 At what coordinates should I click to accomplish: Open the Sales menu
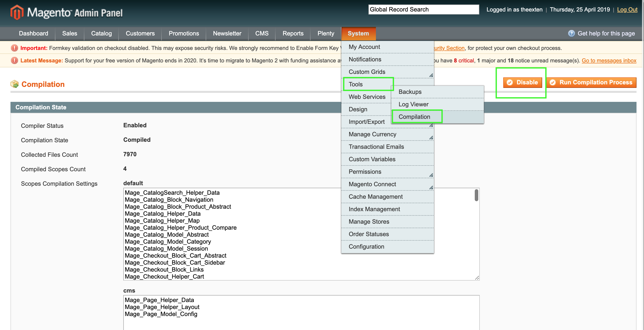(69, 33)
